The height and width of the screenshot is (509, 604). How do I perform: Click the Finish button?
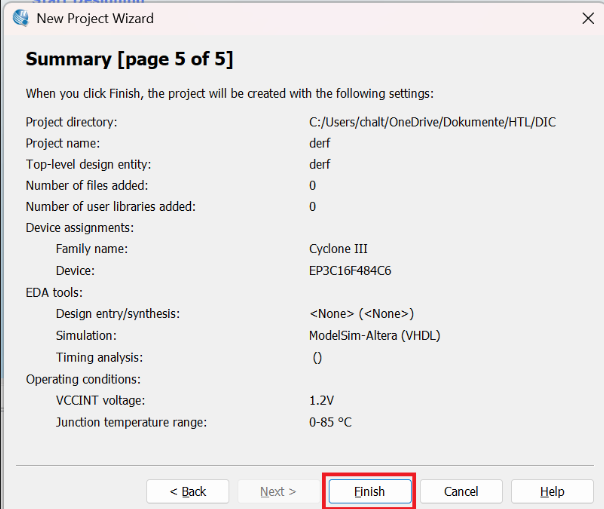(369, 491)
